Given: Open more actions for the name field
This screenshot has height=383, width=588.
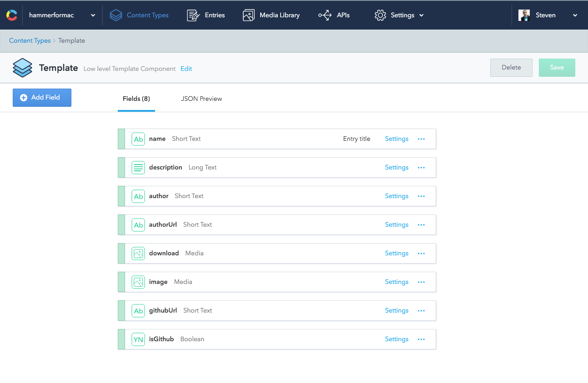Looking at the screenshot, I should (x=421, y=139).
